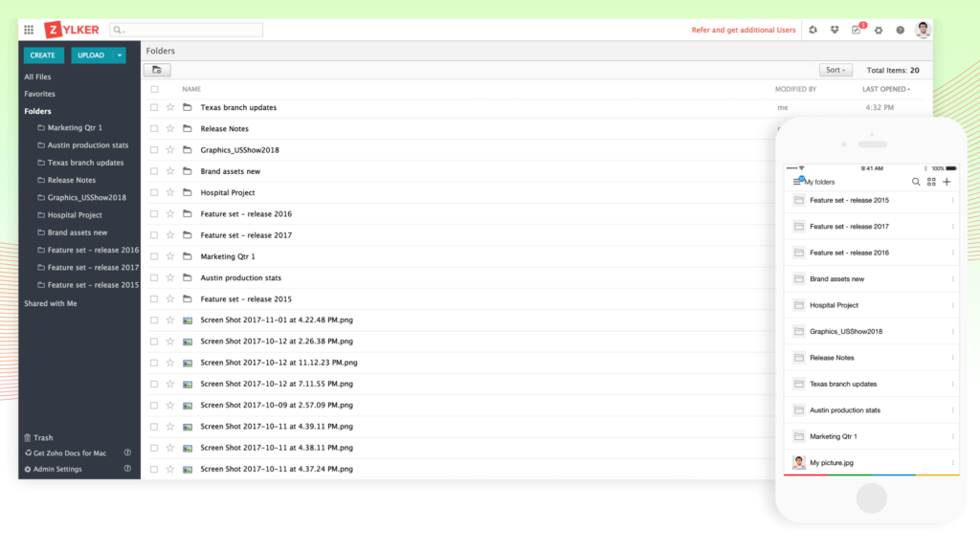Star the Feature set - release 2016 folder

tap(170, 213)
